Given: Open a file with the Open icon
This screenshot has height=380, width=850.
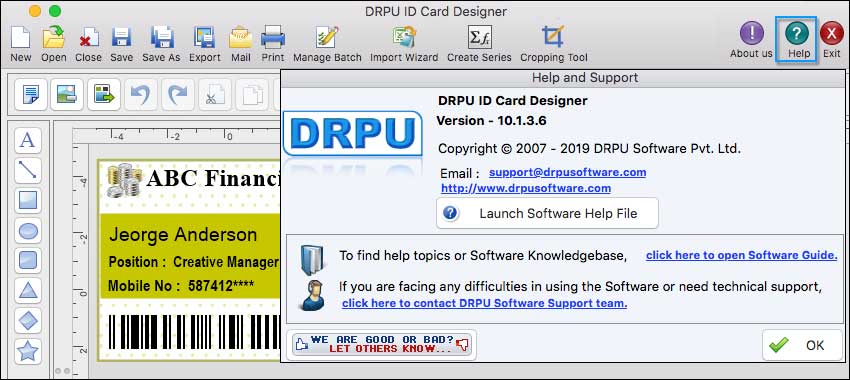Looking at the screenshot, I should click(x=54, y=37).
